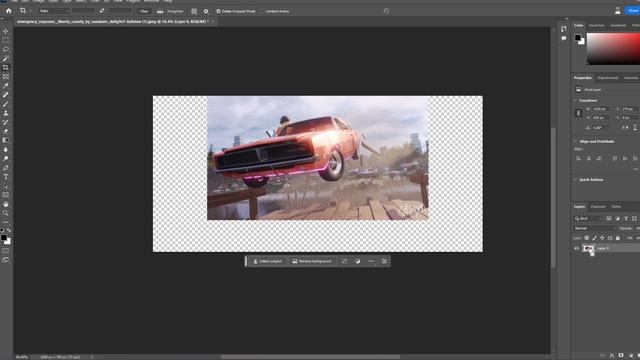
Task: Switch to the Paths tab
Action: point(616,207)
